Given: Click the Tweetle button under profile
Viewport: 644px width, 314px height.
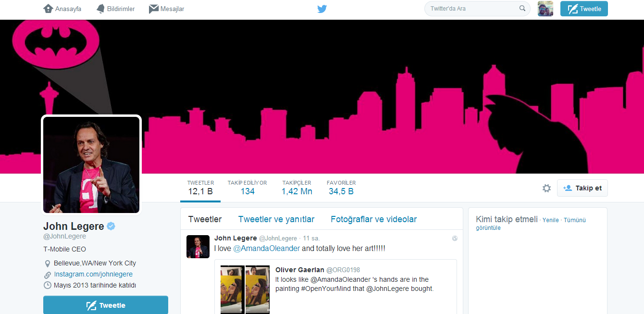Looking at the screenshot, I should (106, 305).
